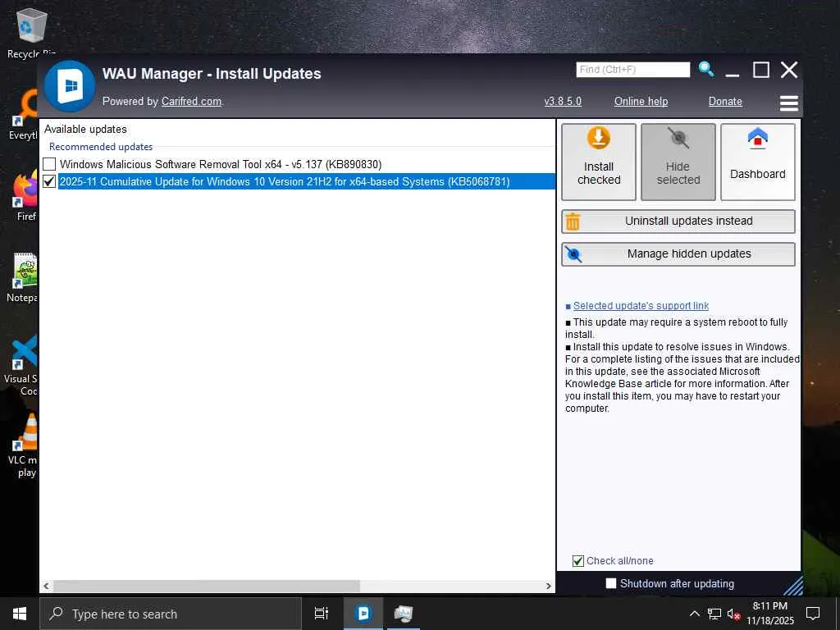This screenshot has height=630, width=840.
Task: Toggle Check all/none checkbox
Action: click(578, 561)
